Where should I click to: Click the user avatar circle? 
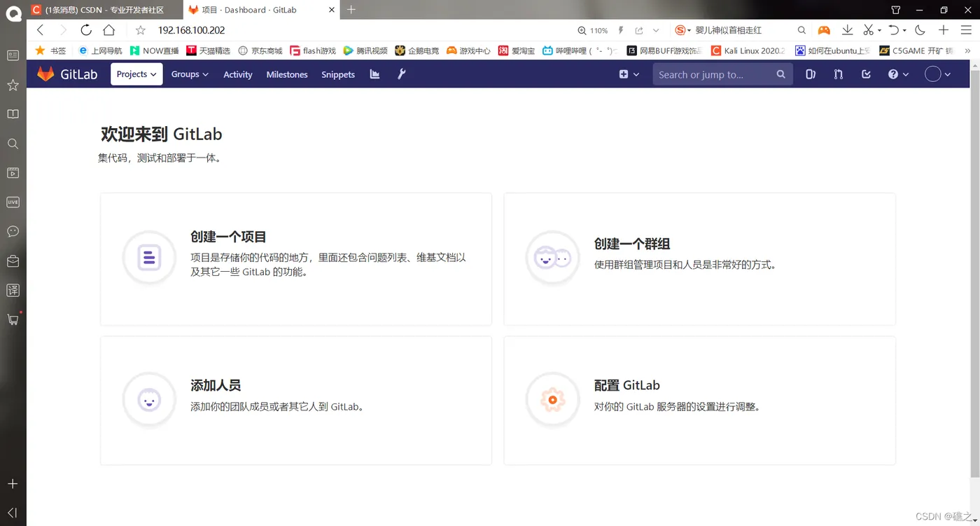point(932,74)
